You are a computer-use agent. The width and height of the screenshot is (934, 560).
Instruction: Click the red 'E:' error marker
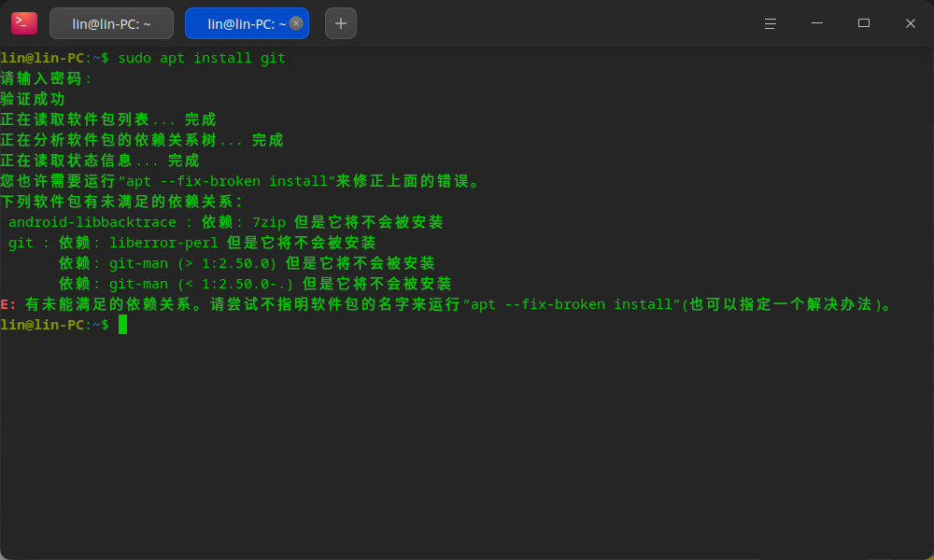pos(8,304)
